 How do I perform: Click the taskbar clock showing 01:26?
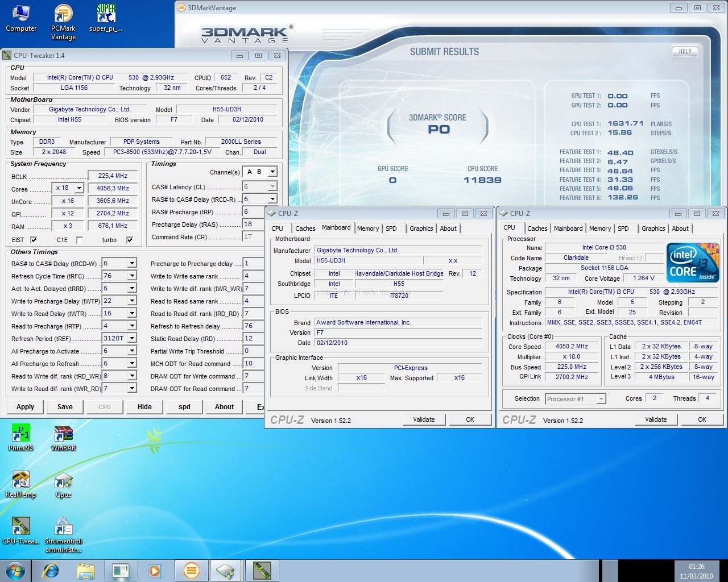[696, 571]
